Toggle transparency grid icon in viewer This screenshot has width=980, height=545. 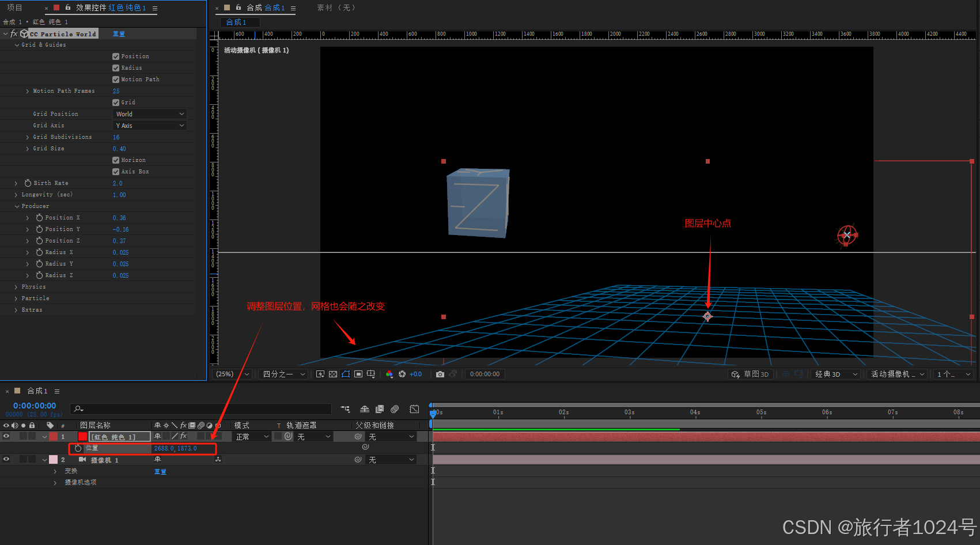coord(333,374)
